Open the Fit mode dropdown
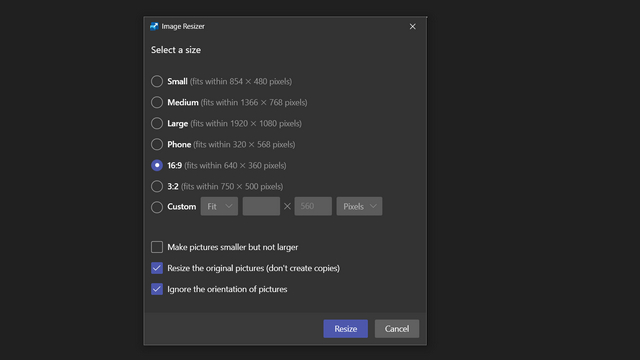This screenshot has height=360, width=640. tap(219, 206)
